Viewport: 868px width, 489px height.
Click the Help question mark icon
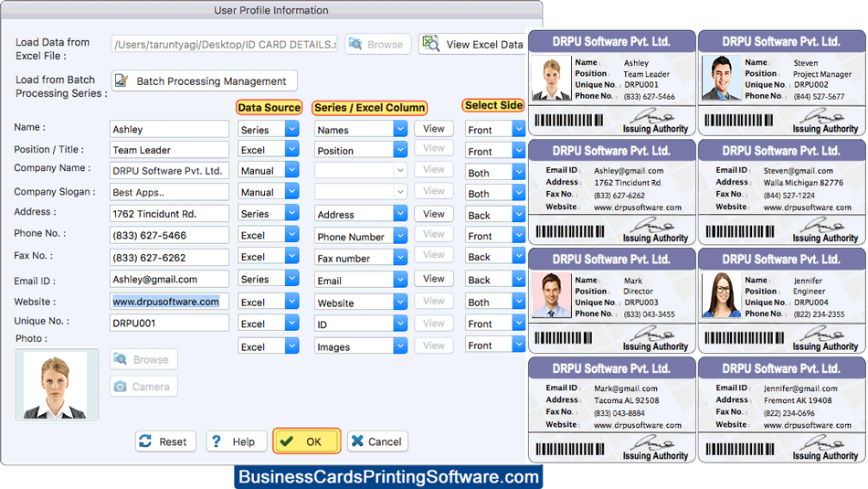(217, 441)
